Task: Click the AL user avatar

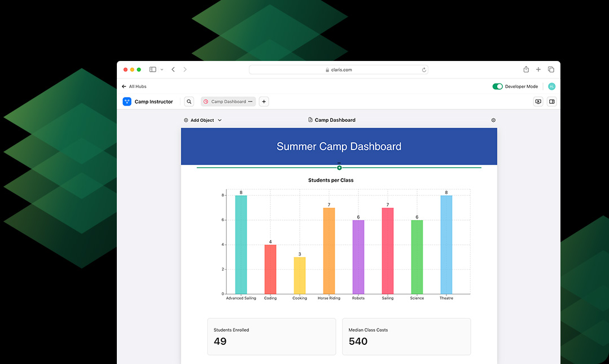Action: tap(551, 86)
